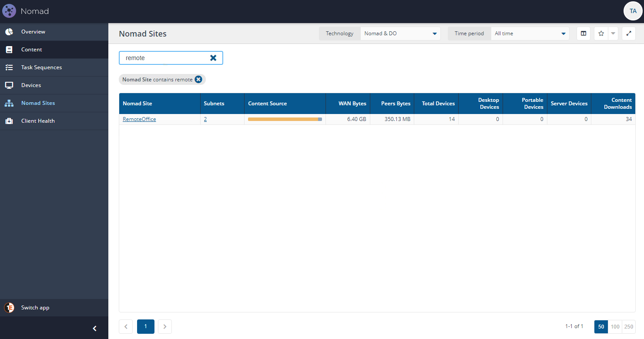
Task: Clear the search box with the X icon
Action: coord(213,58)
